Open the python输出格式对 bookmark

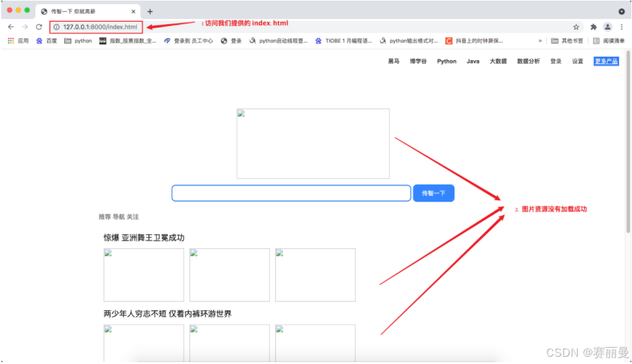pos(409,41)
